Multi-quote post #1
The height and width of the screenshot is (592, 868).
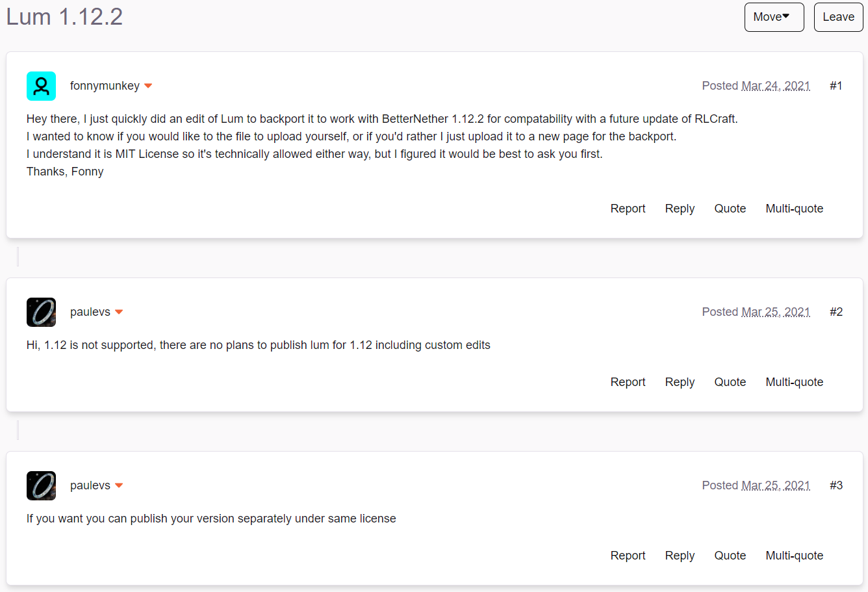(x=794, y=209)
